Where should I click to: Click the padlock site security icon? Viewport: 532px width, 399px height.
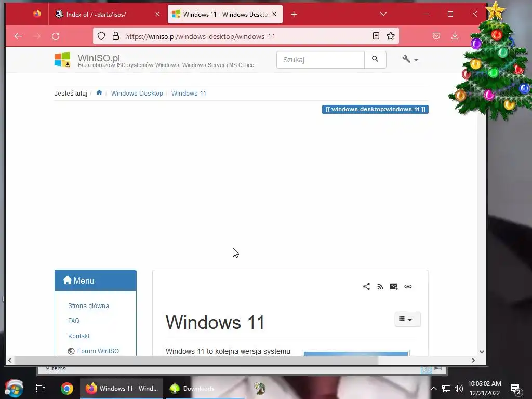point(116,36)
